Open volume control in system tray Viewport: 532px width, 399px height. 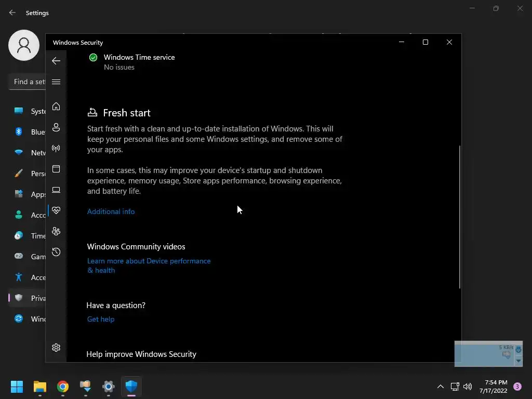[x=468, y=387]
